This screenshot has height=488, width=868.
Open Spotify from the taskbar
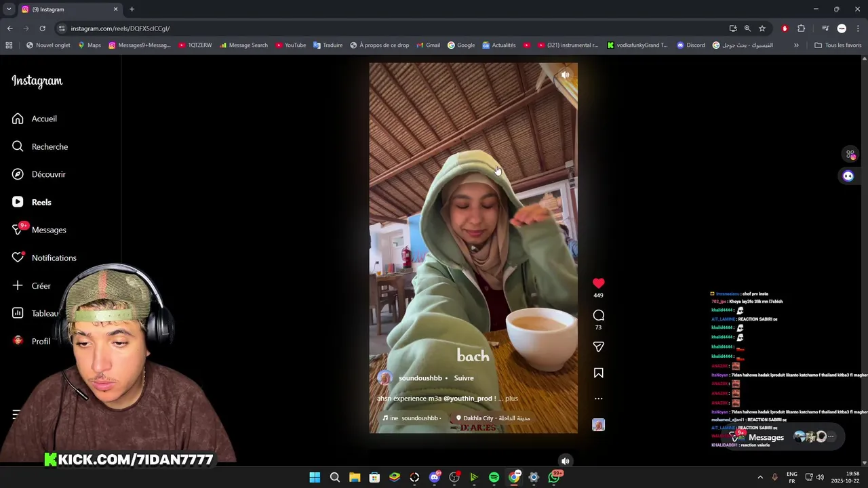point(494,478)
